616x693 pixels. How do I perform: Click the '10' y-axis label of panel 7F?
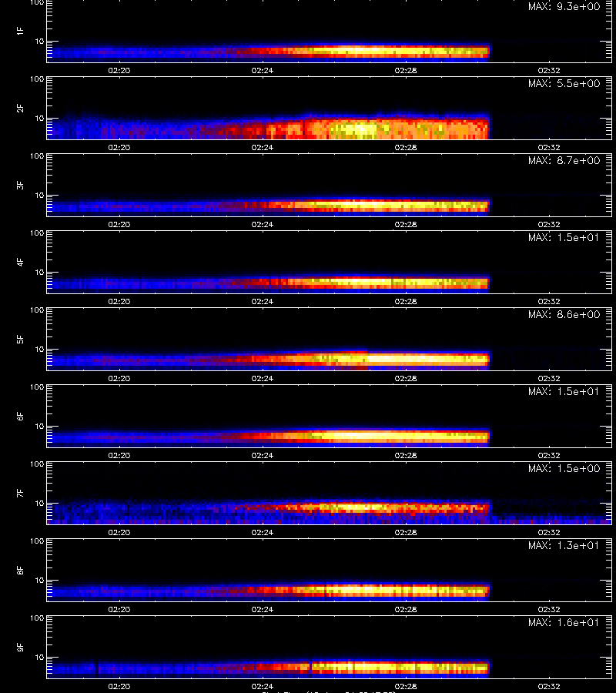point(40,503)
